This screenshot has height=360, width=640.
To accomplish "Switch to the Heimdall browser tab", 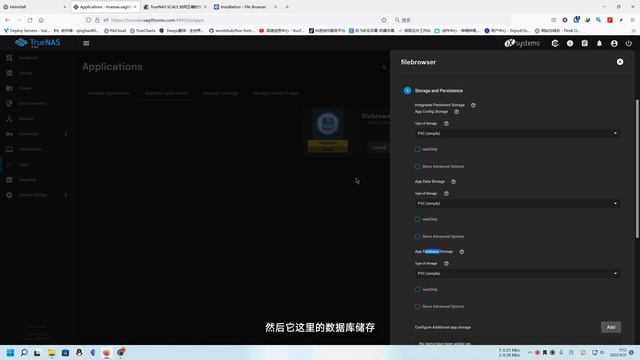I will click(34, 7).
